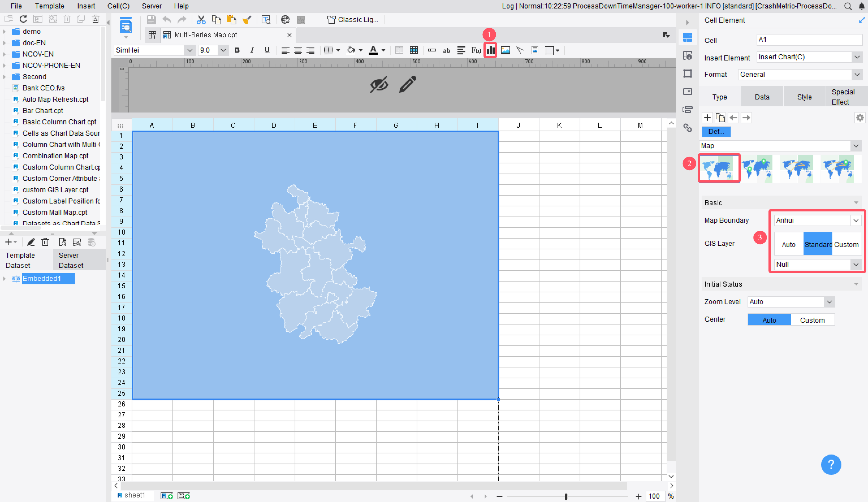The image size is (868, 502).
Task: Click the Merge Cells icon
Action: point(399,50)
